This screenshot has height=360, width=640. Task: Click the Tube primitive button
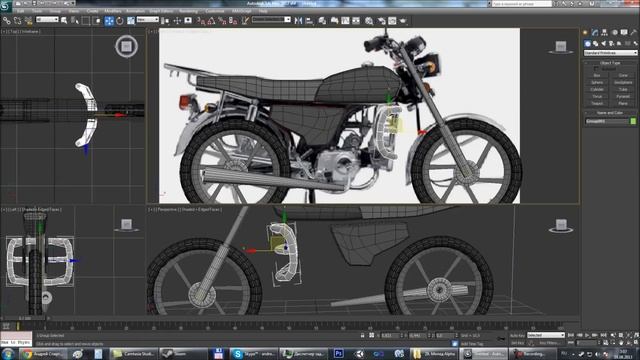623,89
